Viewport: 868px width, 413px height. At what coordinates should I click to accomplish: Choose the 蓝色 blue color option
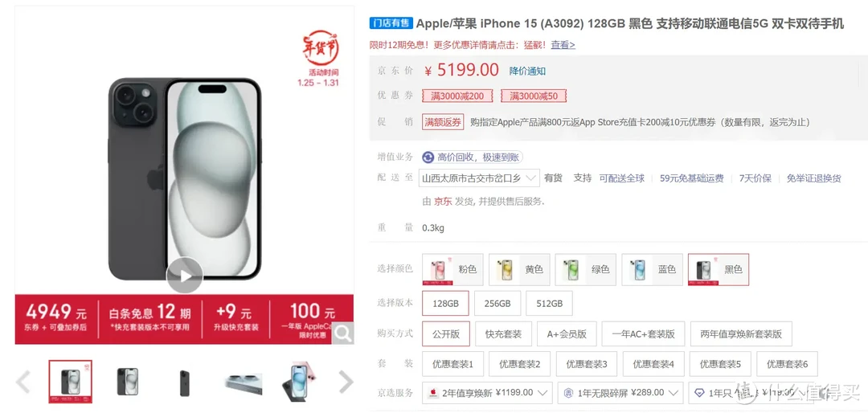pos(652,270)
